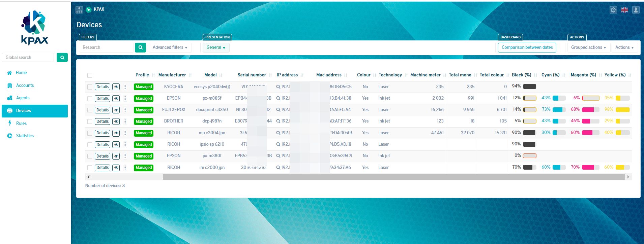Open Agents in sidebar

[x=23, y=98]
